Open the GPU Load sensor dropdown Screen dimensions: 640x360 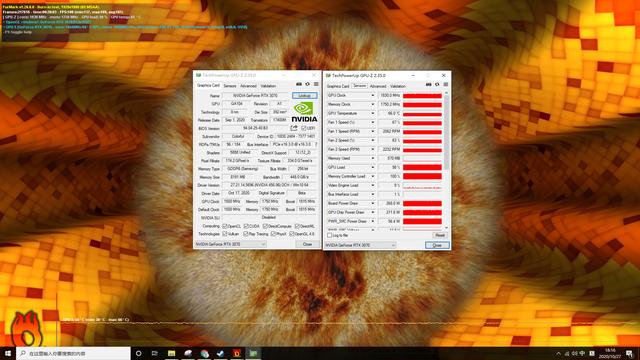(373, 167)
